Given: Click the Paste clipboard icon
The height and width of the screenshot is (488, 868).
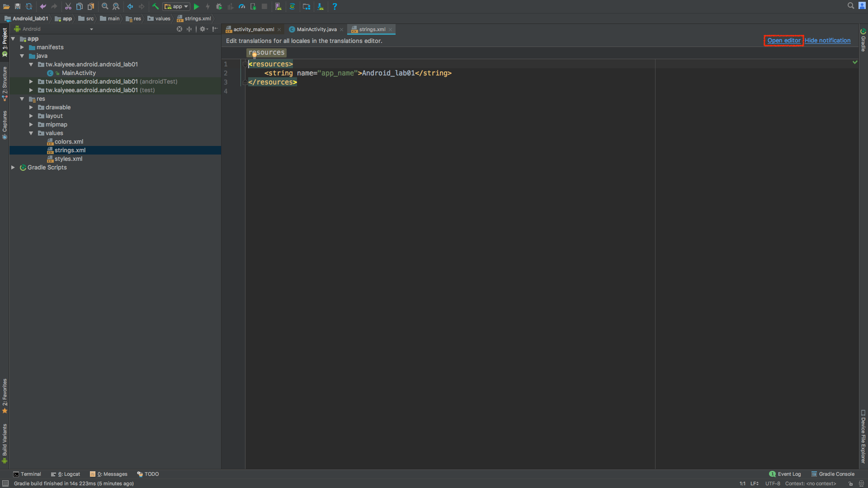Looking at the screenshot, I should (91, 6).
